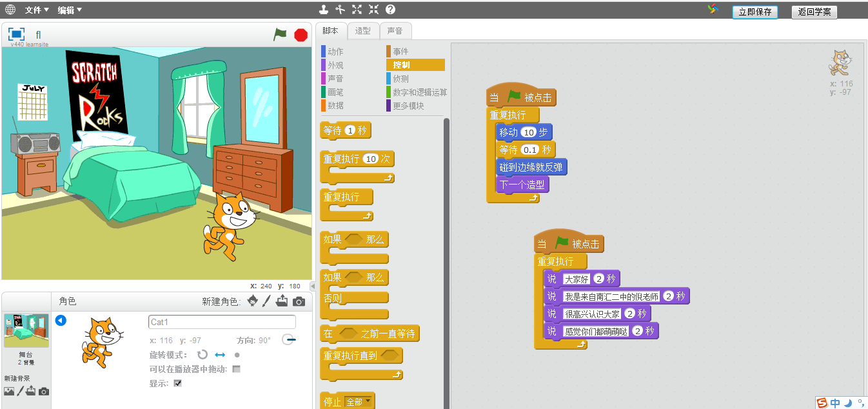Viewport: 868px width, 409px height.
Task: Click 返回学案 button
Action: (814, 12)
